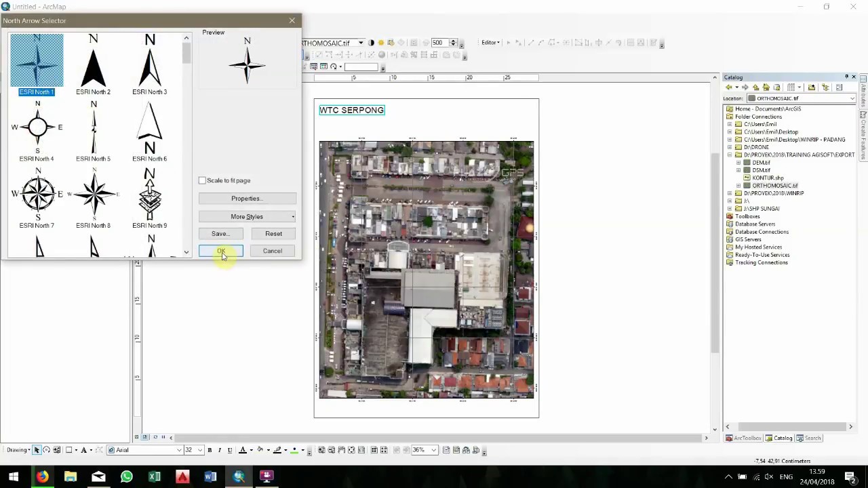Click the Connect To Folder icon in Catalog
The image size is (868, 488).
[x=811, y=87]
